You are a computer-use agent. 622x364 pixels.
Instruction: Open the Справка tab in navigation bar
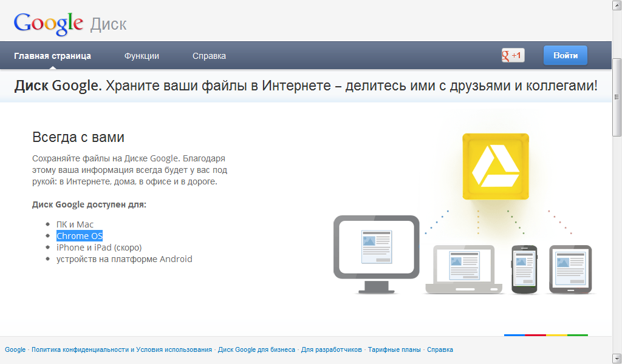point(209,56)
